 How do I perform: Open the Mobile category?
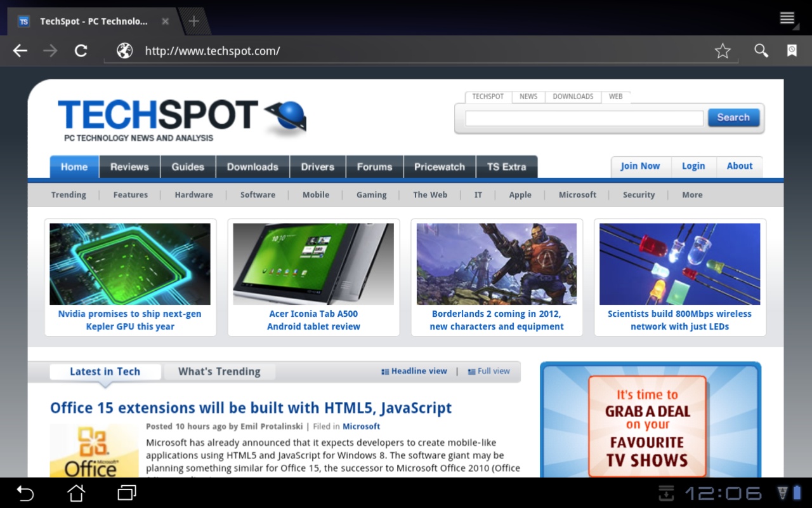(x=316, y=195)
